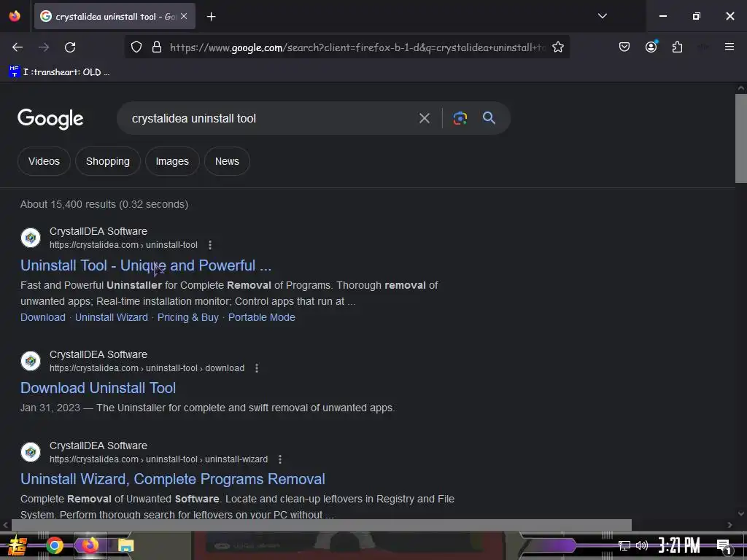Click the favicon of the first CrystalIDEA result
Screen dimensions: 747x560
[31, 238]
